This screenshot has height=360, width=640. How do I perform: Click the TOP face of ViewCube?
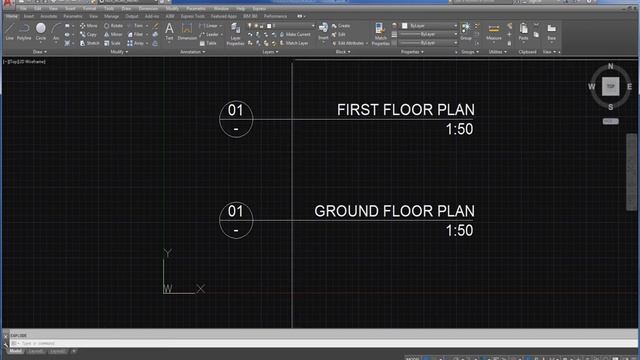tap(610, 87)
